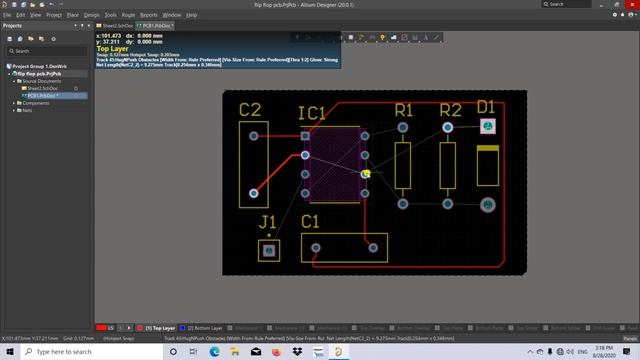
Task: Open the Panels button in the status bar
Action: 630,338
